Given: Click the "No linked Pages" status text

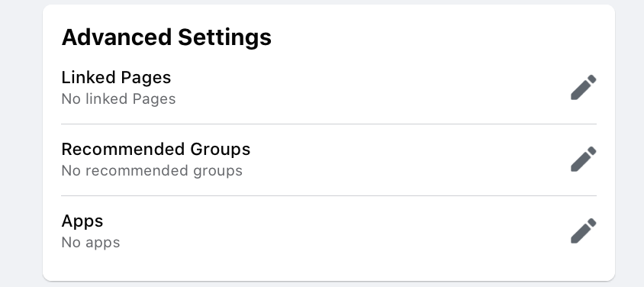Looking at the screenshot, I should (119, 99).
